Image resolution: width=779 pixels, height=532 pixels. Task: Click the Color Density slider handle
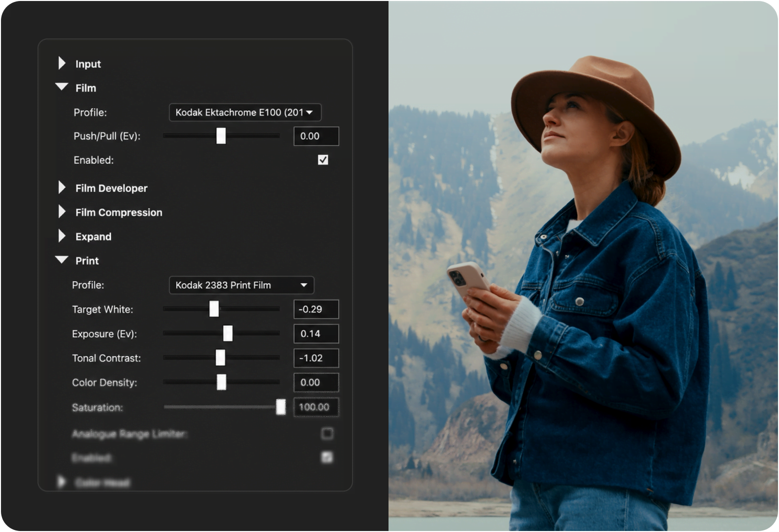[x=221, y=382]
